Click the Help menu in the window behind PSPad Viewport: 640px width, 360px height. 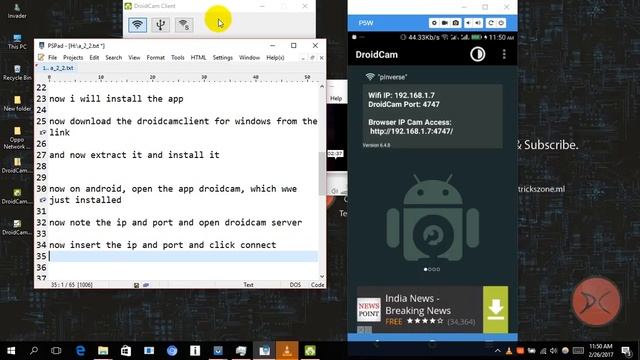pyautogui.click(x=336, y=98)
